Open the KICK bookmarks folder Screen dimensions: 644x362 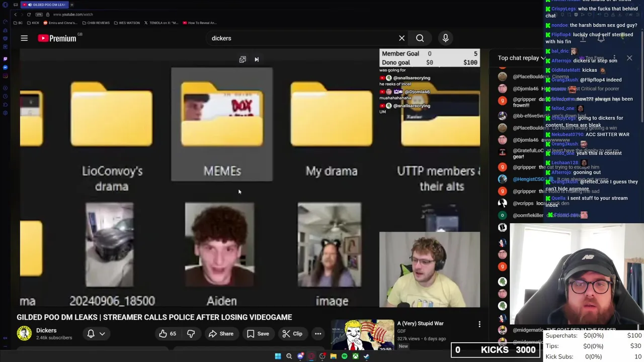tap(33, 23)
